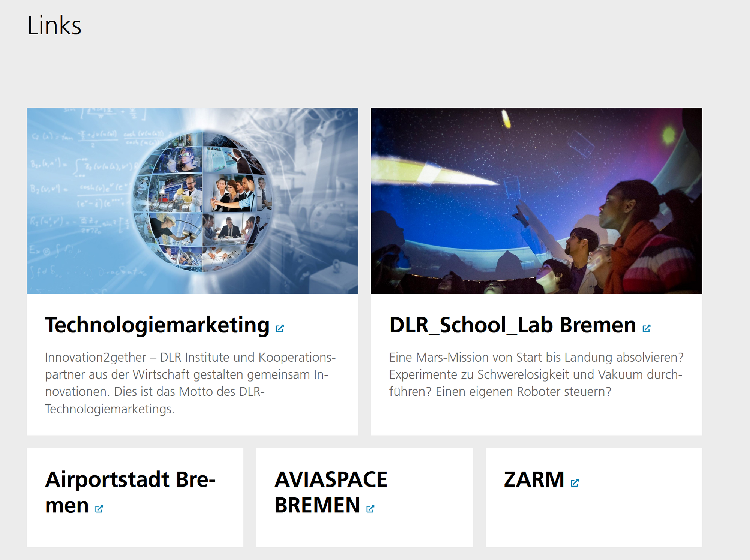Click the external link icon beside DLR_School_Lab Bremen
Image resolution: width=750 pixels, height=560 pixels.
(x=646, y=328)
